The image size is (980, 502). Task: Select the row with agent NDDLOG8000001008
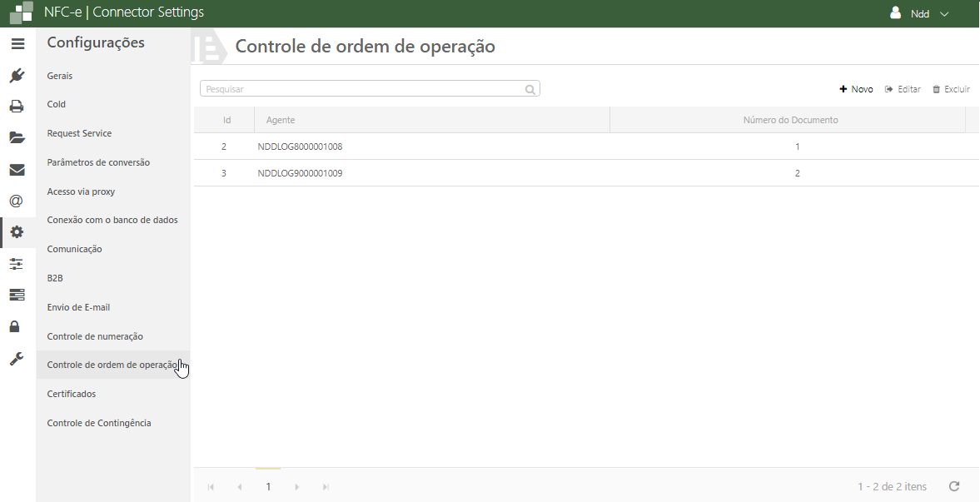point(301,147)
